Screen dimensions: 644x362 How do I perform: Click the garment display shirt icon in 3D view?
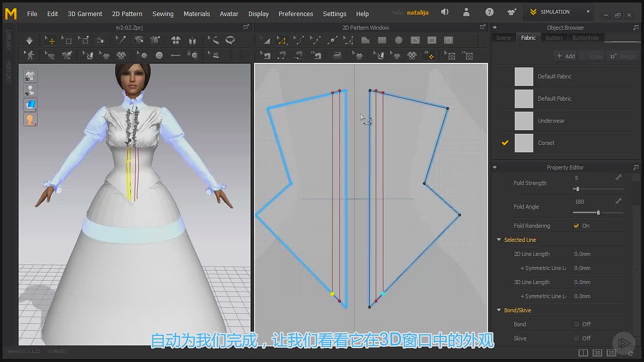[30, 76]
